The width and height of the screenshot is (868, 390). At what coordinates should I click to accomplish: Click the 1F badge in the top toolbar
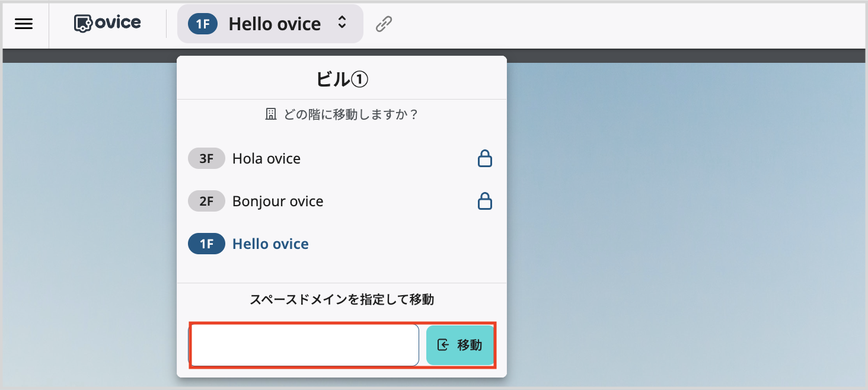click(202, 23)
